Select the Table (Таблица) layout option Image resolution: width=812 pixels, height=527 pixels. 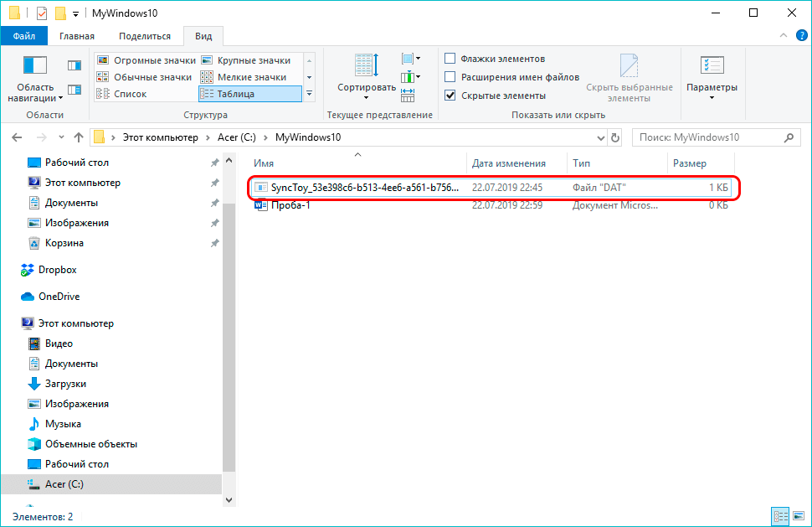point(248,94)
